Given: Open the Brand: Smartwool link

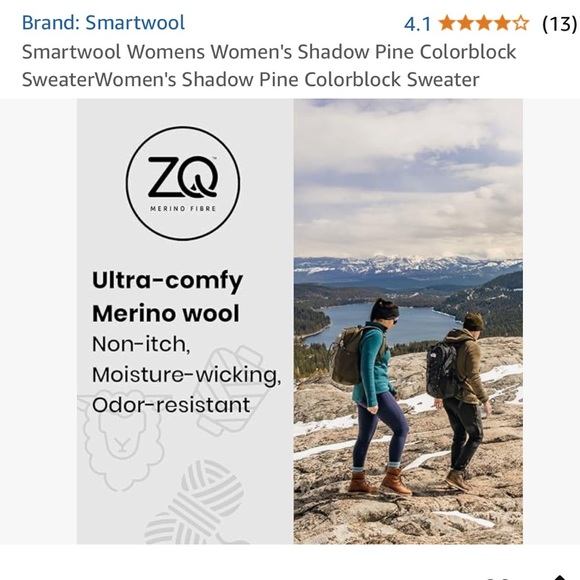Looking at the screenshot, I should [103, 23].
